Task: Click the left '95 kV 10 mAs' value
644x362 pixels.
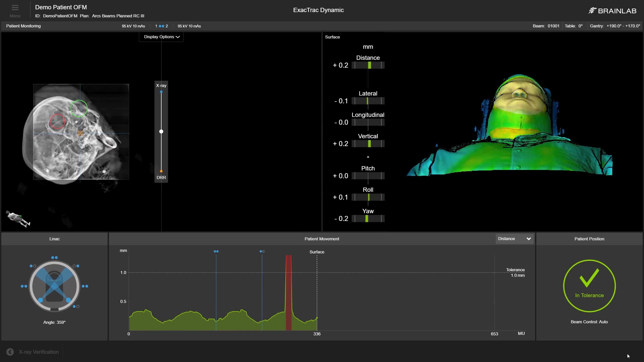Action: pyautogui.click(x=133, y=26)
